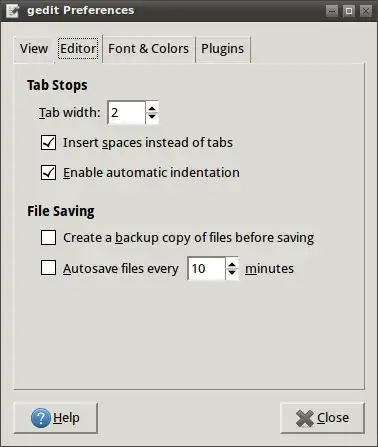
Task: Disable automatic indentation checkbox
Action: pos(48,173)
